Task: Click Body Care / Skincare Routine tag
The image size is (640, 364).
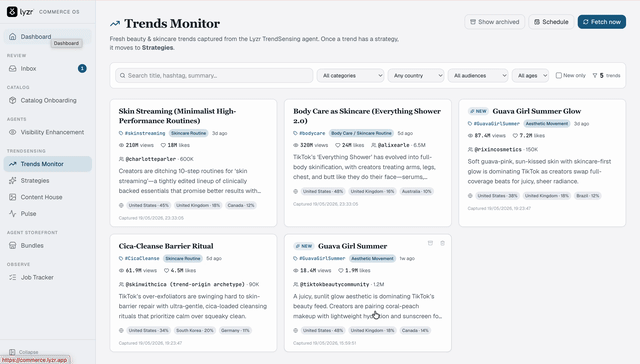Action: pyautogui.click(x=361, y=133)
